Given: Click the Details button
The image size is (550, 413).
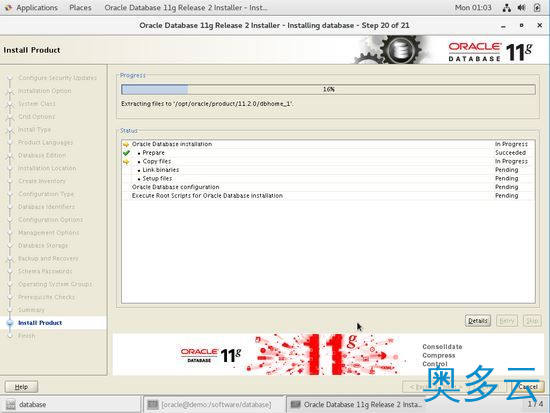Looking at the screenshot, I should [478, 321].
